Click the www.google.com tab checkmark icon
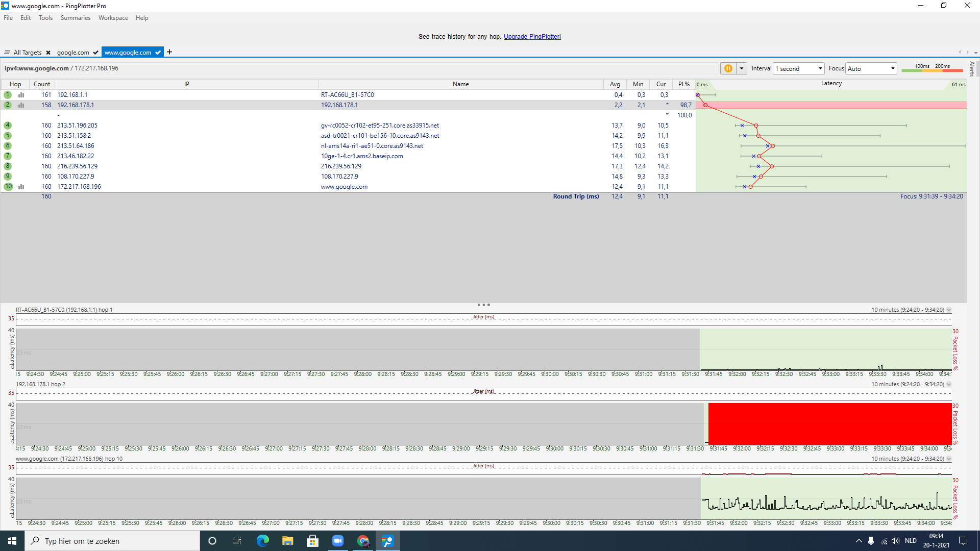The width and height of the screenshot is (980, 551). coord(158,53)
